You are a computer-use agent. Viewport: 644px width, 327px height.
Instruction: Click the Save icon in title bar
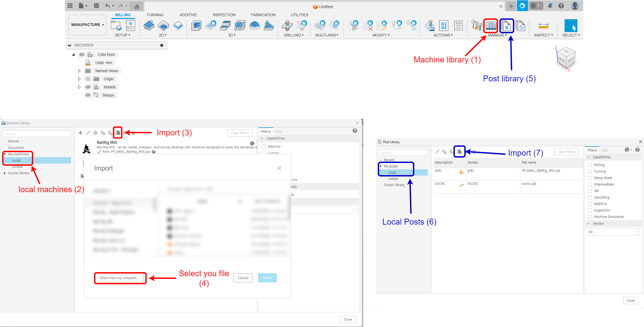[96, 6]
